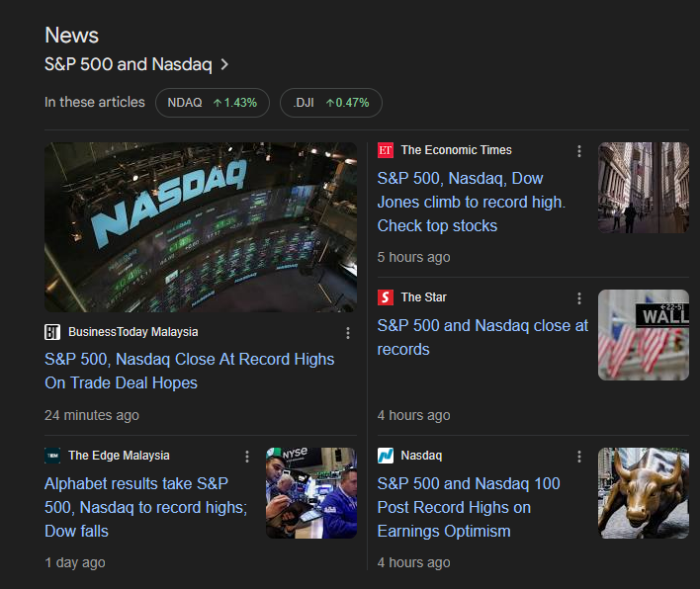
Task: Click the 'News' section heading
Action: tap(71, 36)
